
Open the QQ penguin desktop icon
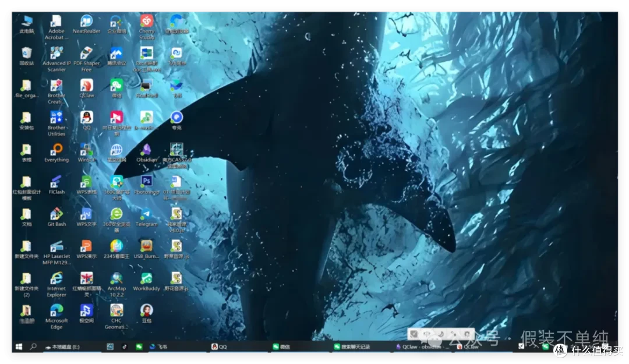pos(86,121)
